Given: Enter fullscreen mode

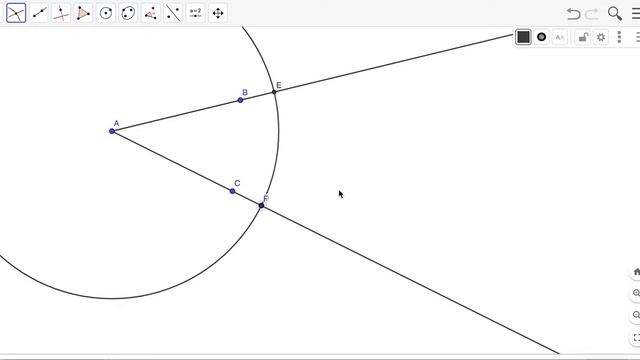Looking at the screenshot, I should [x=636, y=338].
